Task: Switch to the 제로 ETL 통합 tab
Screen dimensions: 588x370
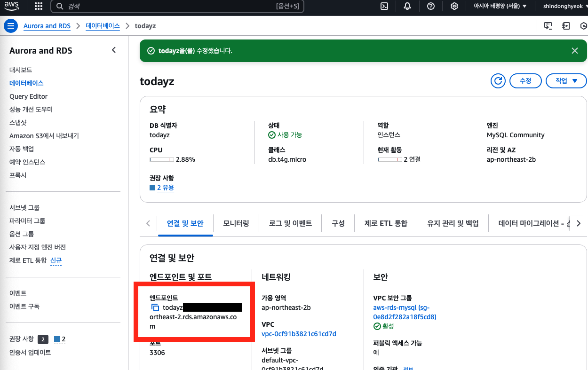Action: click(x=386, y=223)
